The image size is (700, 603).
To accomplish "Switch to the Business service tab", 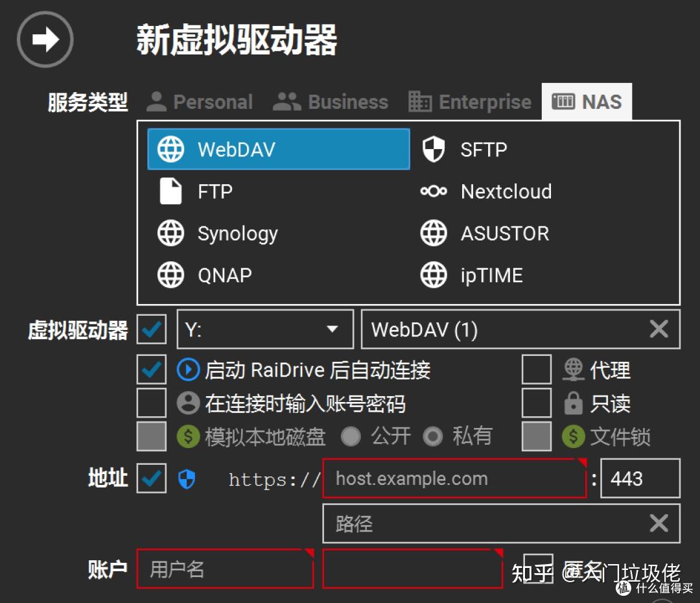I will 331,102.
